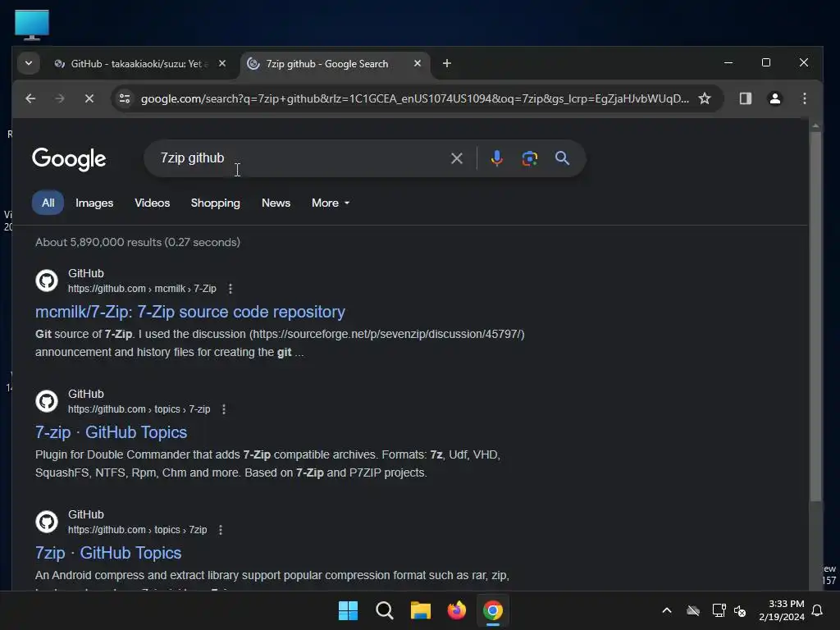Switch to News results
The image size is (840, 630).
coord(276,203)
